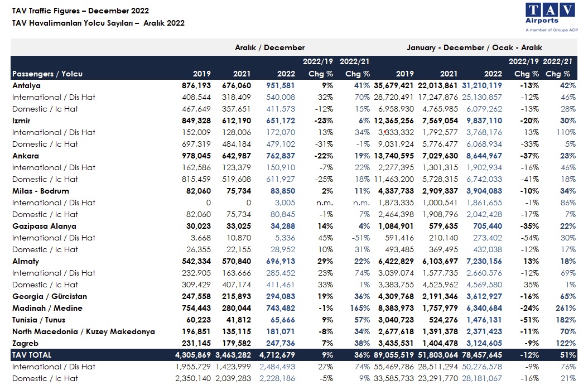Select the 'Madinah / Medine' row label
This screenshot has width=588, height=390.
(x=47, y=308)
